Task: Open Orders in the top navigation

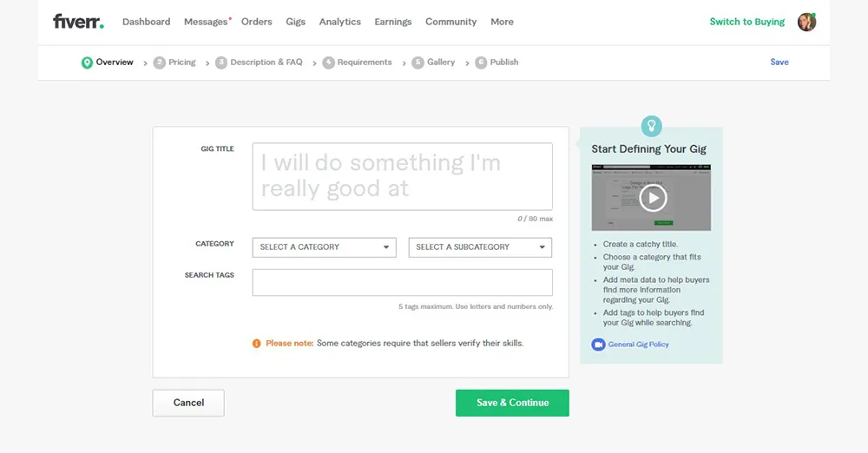Action: point(257,22)
